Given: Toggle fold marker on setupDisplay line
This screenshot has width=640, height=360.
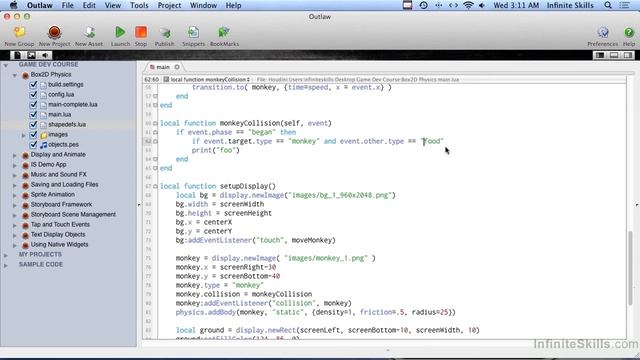Looking at the screenshot, I should coord(155,186).
